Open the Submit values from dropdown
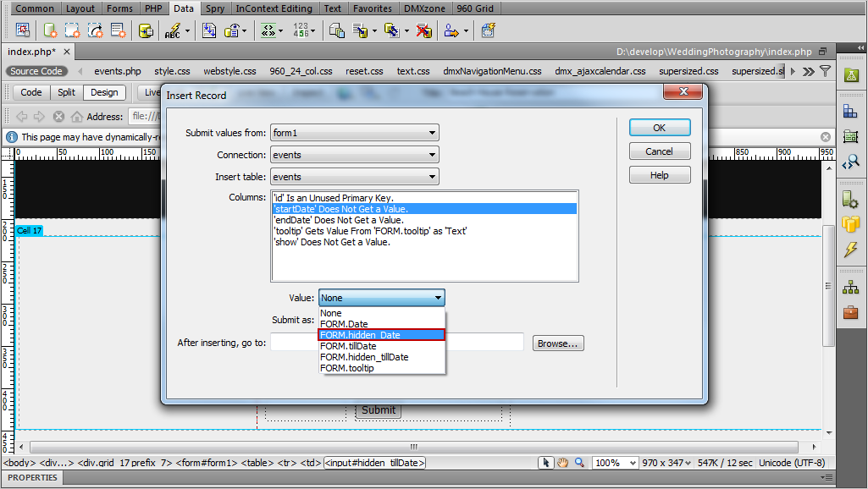Viewport: 868px width, 489px height. click(354, 133)
